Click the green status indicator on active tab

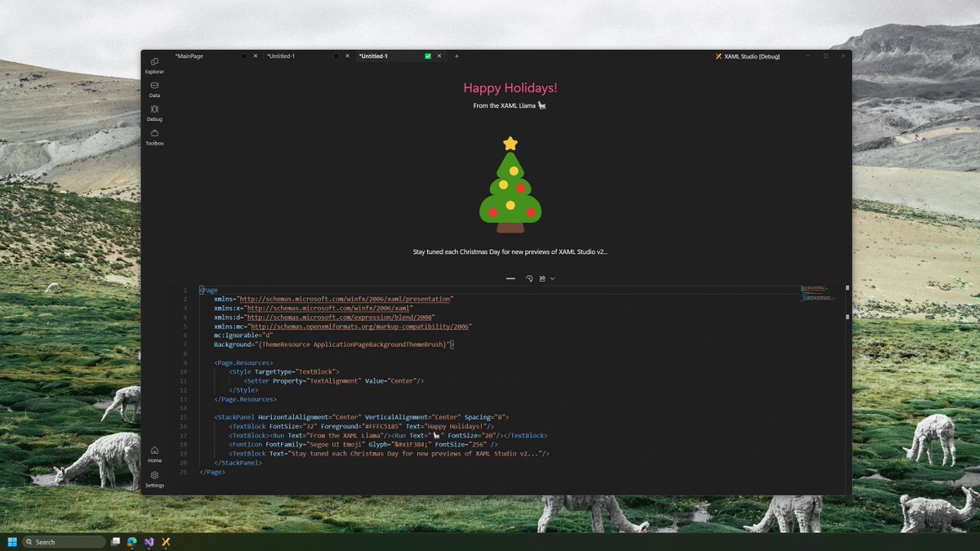[x=428, y=56]
